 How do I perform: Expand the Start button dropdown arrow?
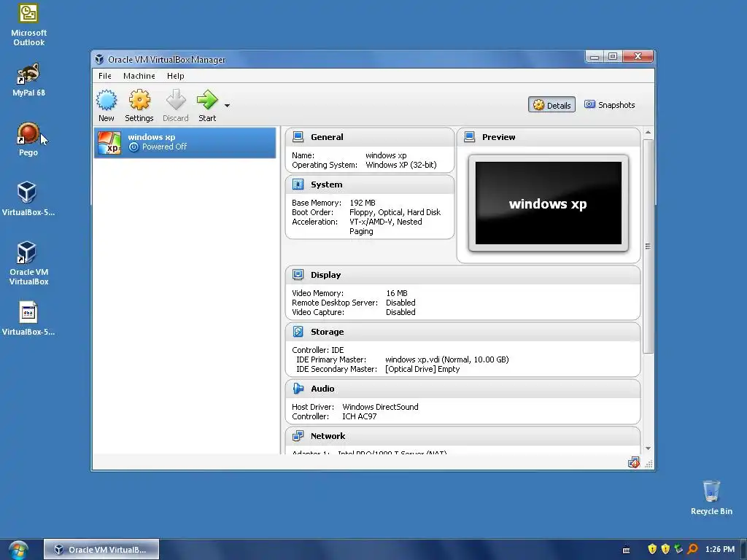pyautogui.click(x=228, y=105)
